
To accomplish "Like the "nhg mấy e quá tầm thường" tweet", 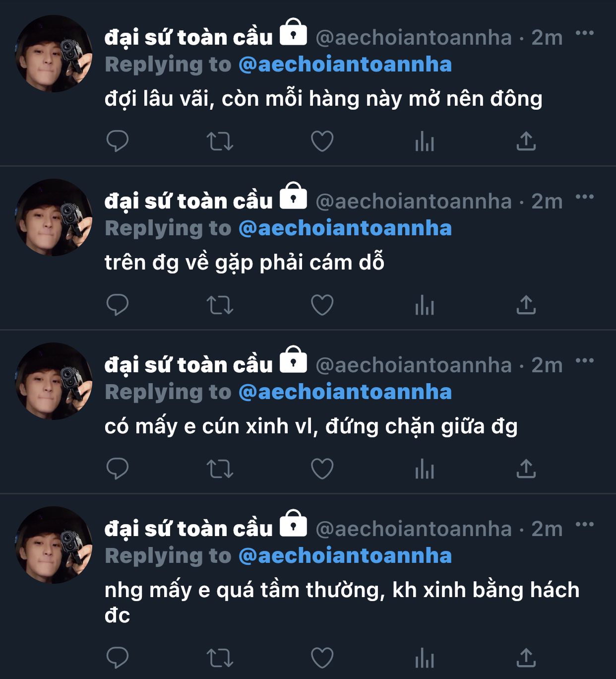I will pos(322,658).
